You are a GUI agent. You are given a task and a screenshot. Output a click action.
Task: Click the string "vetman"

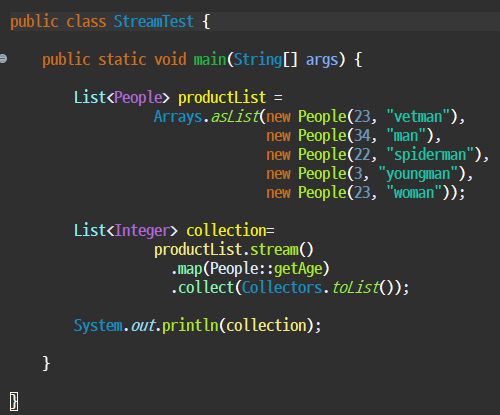(418, 117)
